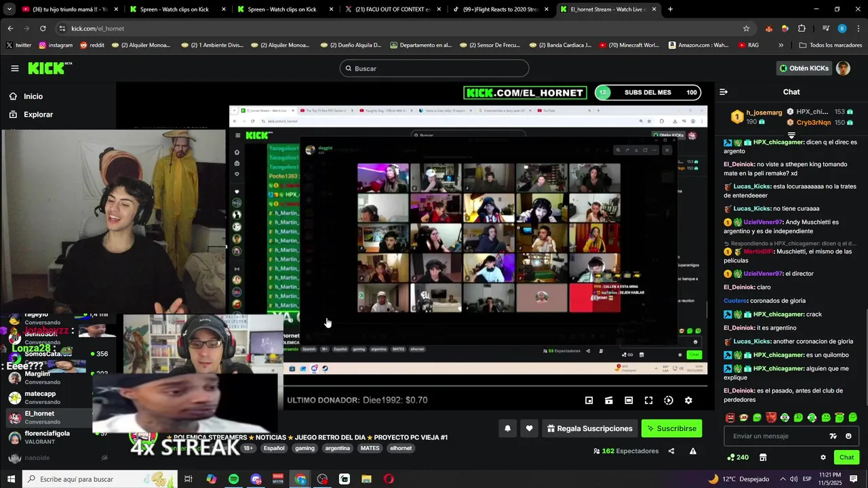View 240 channel points balance
This screenshot has height=488, width=868.
click(738, 457)
